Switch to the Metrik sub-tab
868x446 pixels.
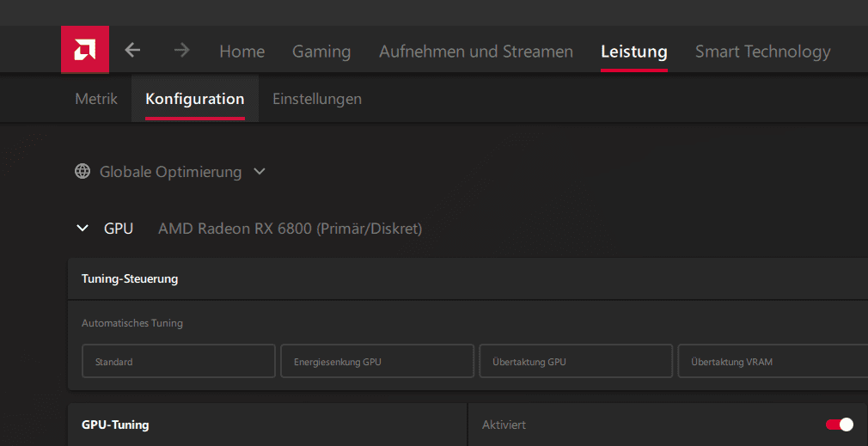point(96,99)
